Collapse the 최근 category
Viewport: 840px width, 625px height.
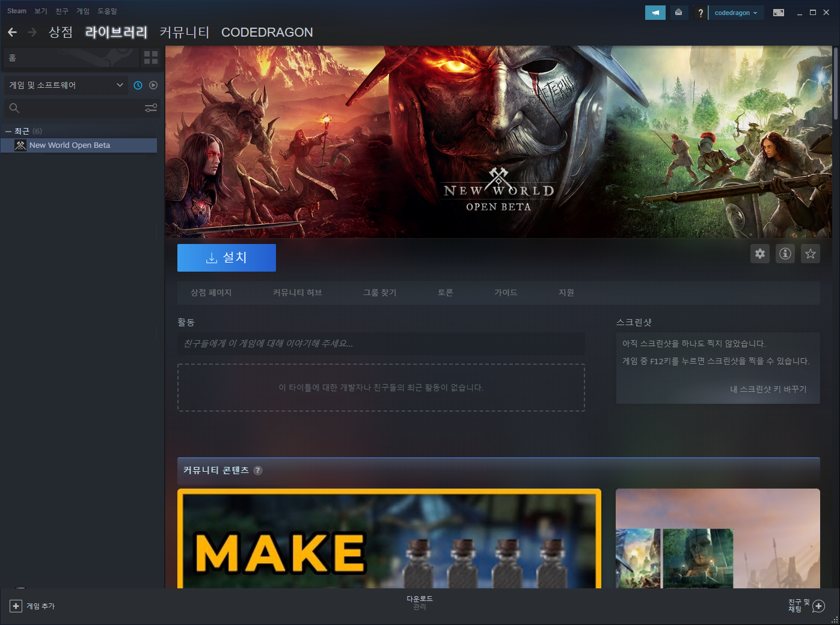[8, 131]
